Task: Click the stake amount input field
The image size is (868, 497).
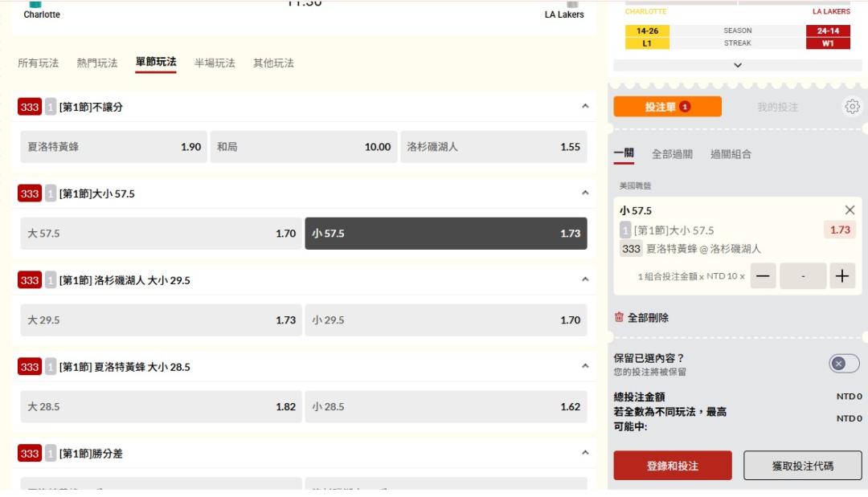Action: point(803,276)
